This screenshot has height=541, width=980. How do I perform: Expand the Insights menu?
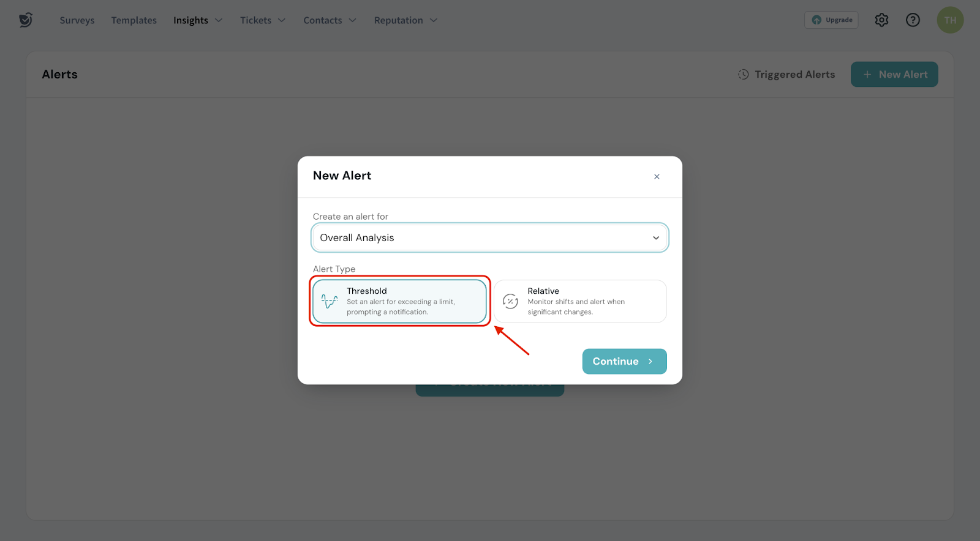point(198,20)
